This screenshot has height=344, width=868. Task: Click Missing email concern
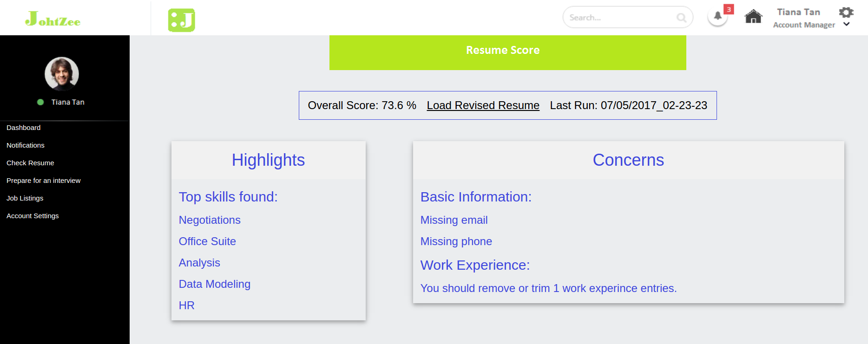tap(454, 220)
